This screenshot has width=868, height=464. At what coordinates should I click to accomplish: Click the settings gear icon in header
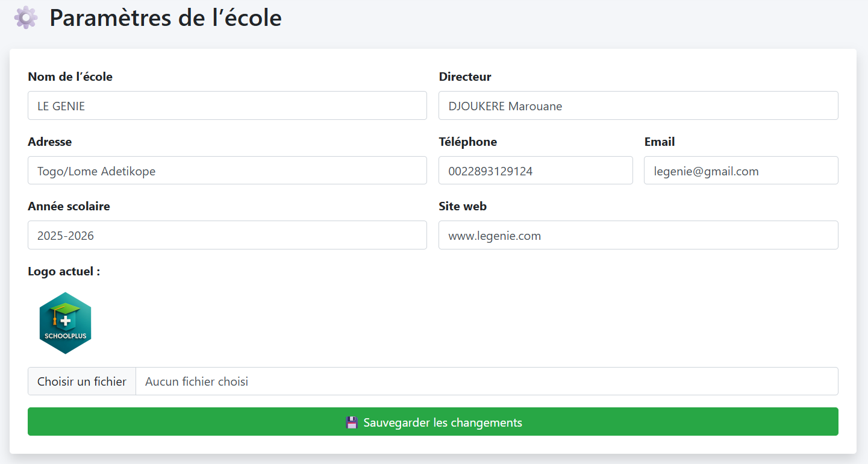25,17
